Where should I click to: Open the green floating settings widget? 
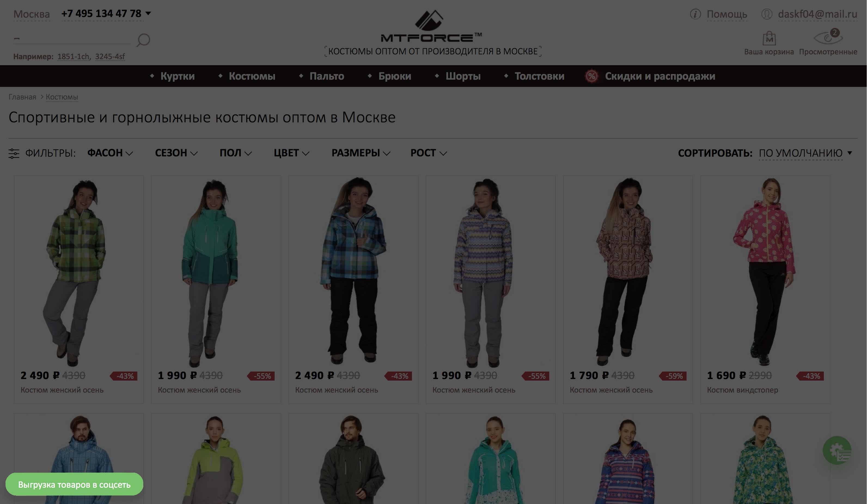[837, 450]
